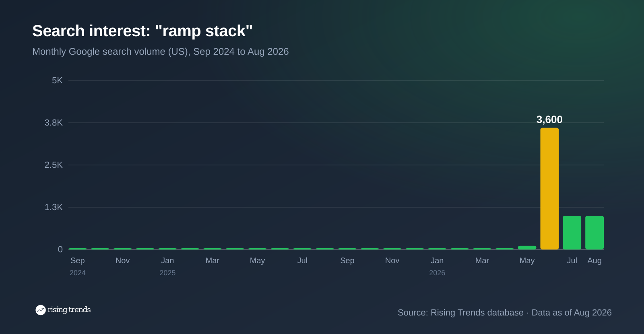Screen dimensions: 644x334
Task: Click the "Aug" x-axis label
Action: [x=594, y=261]
